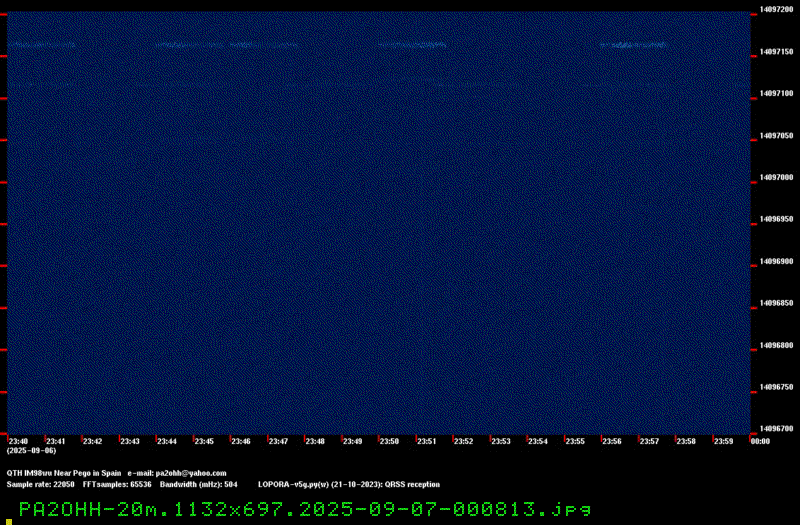Click the 23:53 time axis label
The image size is (800, 525).
501,441
